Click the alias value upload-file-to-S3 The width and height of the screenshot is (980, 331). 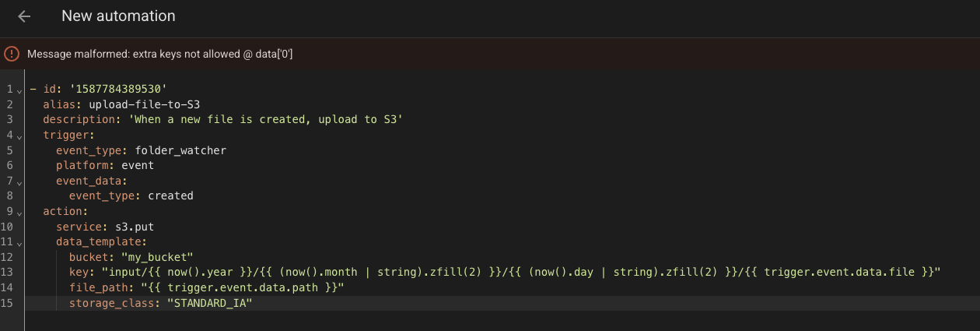click(x=145, y=104)
